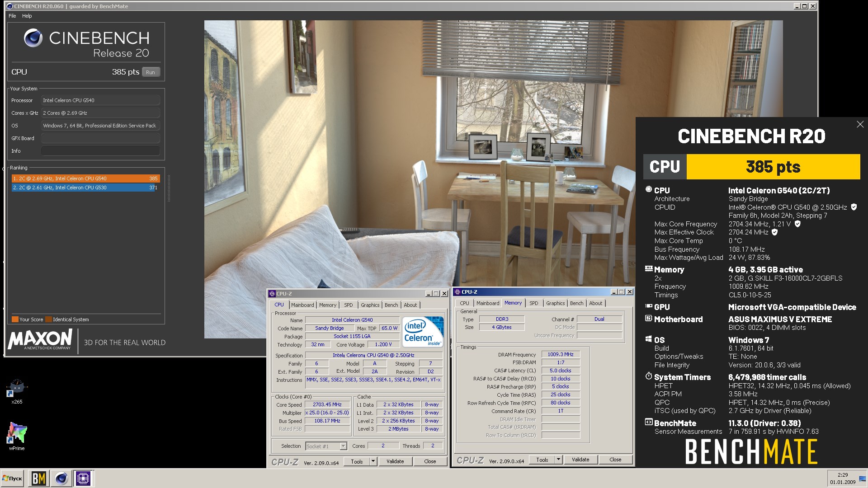Click the CPU-Z taskbar icon
Screen dimensions: 868x488
[x=83, y=478]
